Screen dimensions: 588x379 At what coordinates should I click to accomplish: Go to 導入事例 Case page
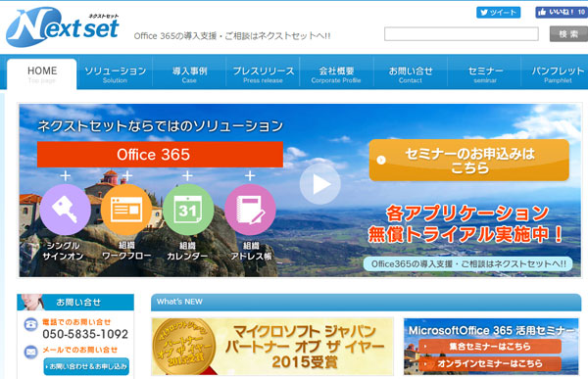(189, 73)
